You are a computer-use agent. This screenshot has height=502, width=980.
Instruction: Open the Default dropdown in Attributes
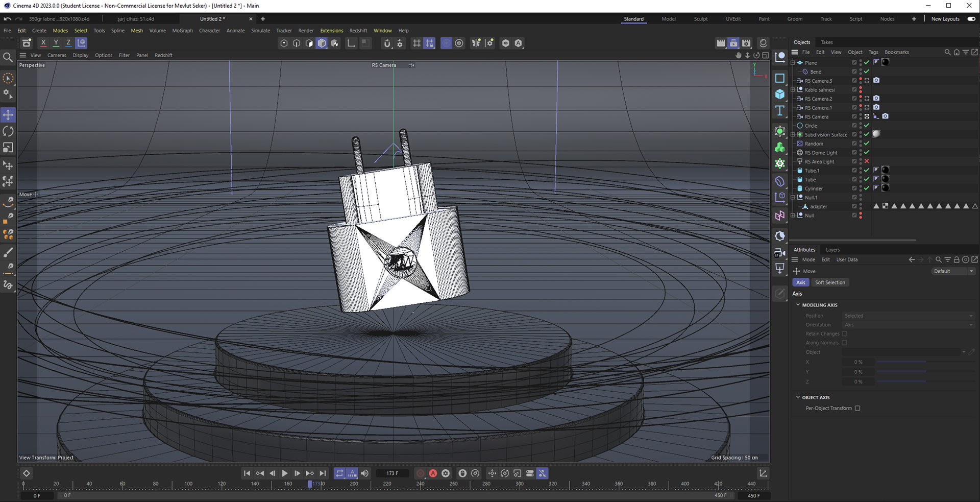pyautogui.click(x=953, y=271)
